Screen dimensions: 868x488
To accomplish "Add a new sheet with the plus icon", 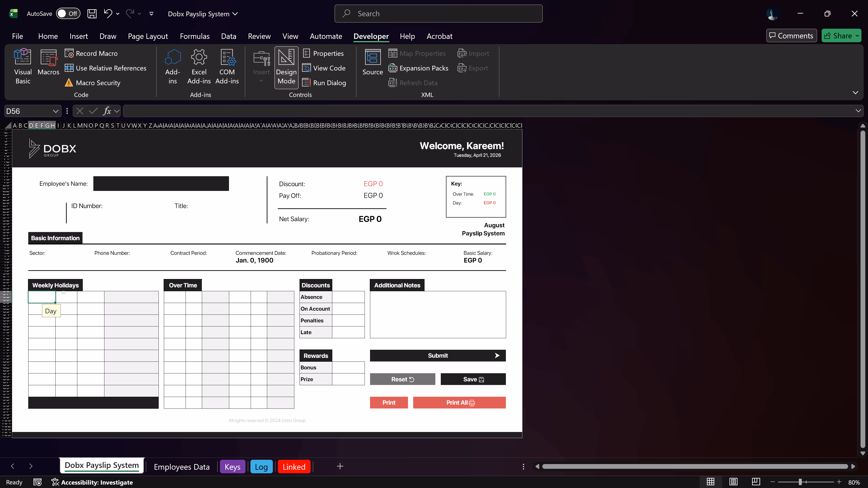I will [x=340, y=466].
